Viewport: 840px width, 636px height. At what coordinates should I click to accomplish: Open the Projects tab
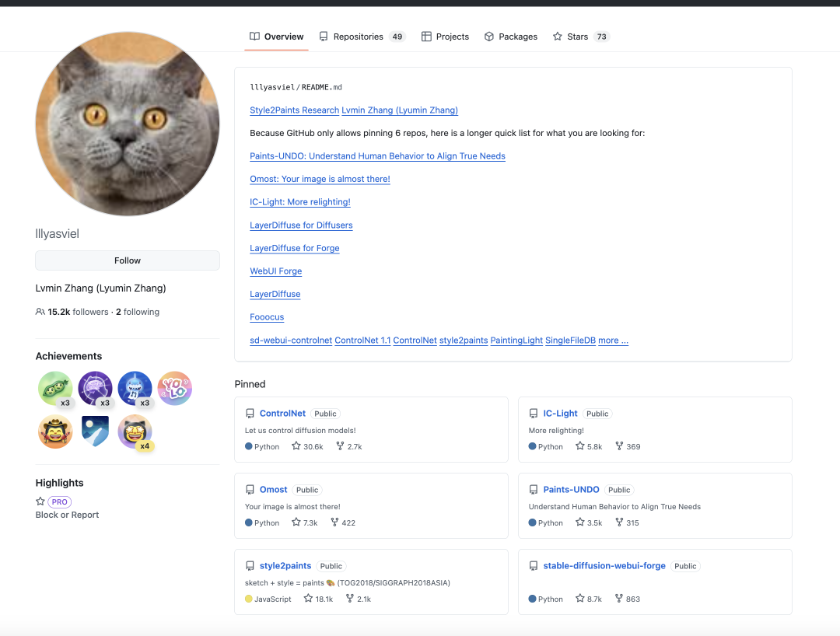coord(445,37)
